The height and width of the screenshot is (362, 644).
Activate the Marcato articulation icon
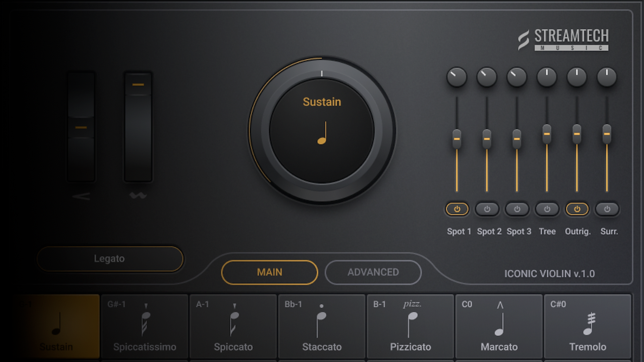(x=500, y=322)
